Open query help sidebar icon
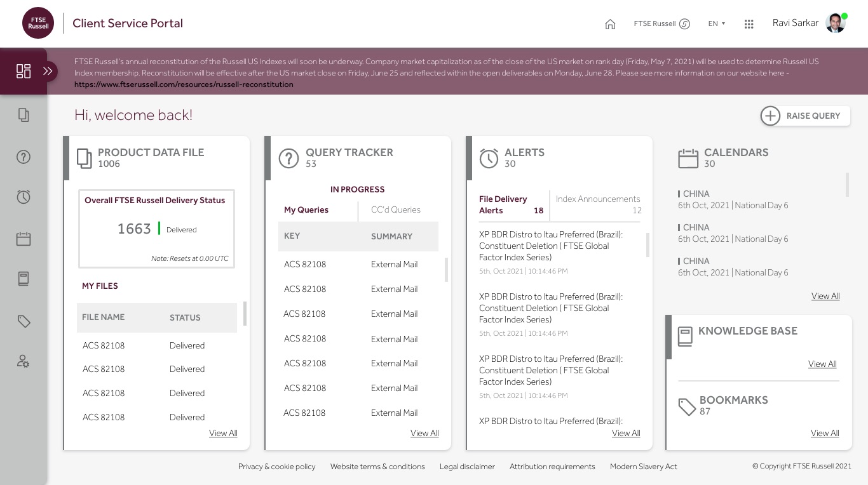Viewport: 868px width, 485px height. click(x=24, y=157)
